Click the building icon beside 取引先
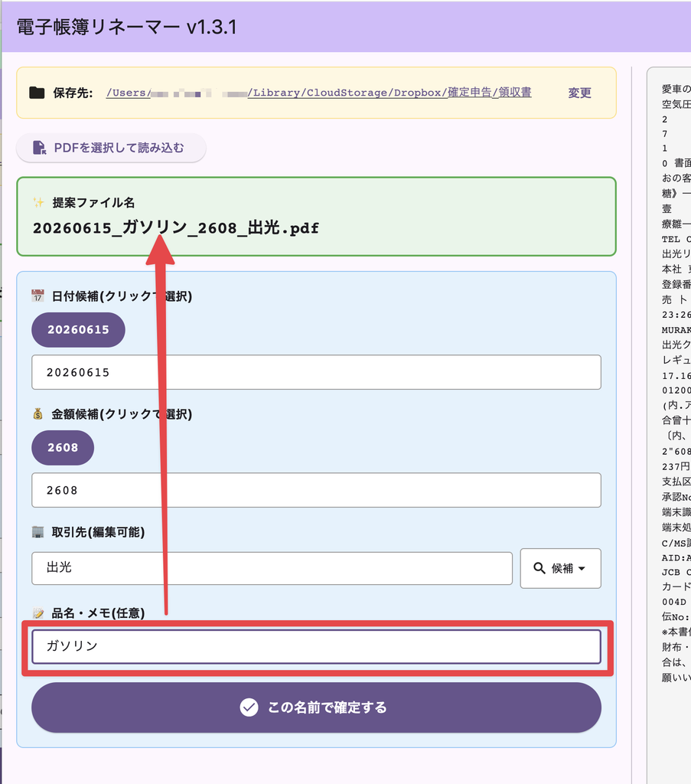 38,532
